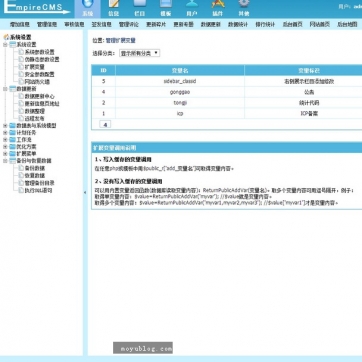Click 排行统计 in the shortcut bar
The image size is (362, 362).
(265, 24)
